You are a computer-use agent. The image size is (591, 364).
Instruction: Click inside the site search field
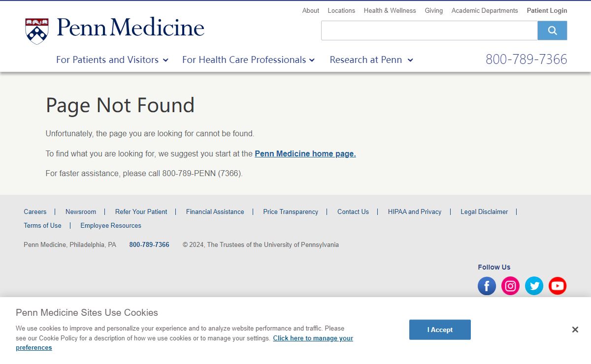pyautogui.click(x=429, y=30)
